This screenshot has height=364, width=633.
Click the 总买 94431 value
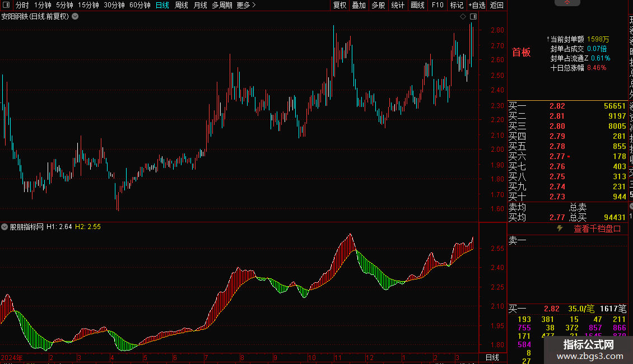click(615, 217)
